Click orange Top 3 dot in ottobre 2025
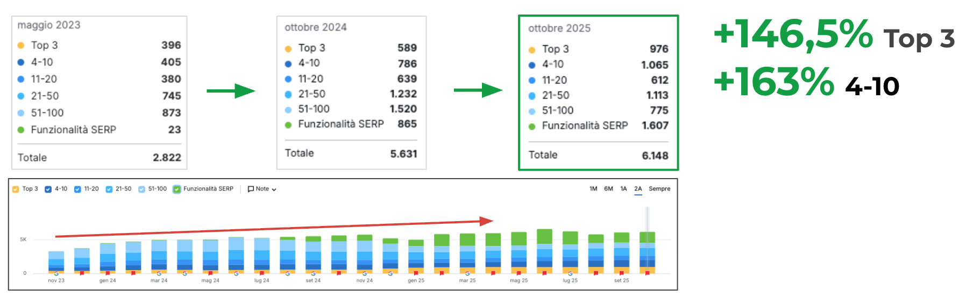 (532, 50)
